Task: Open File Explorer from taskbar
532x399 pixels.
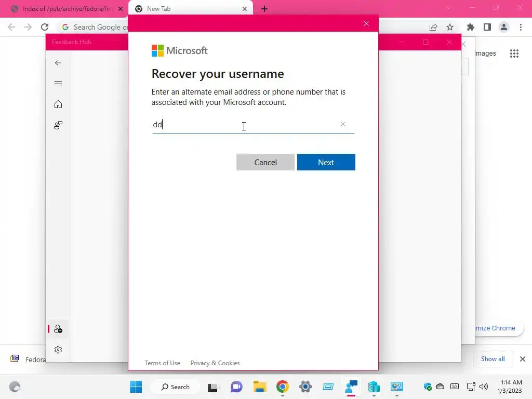Action: 260,387
